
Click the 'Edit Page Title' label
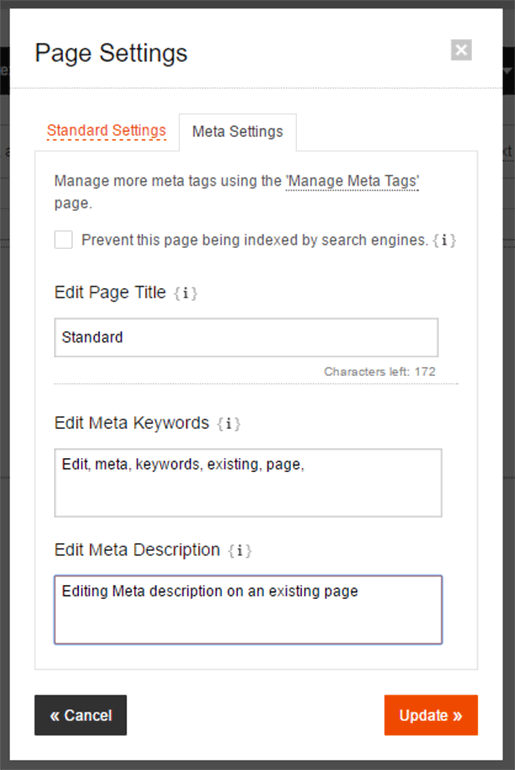pos(110,293)
